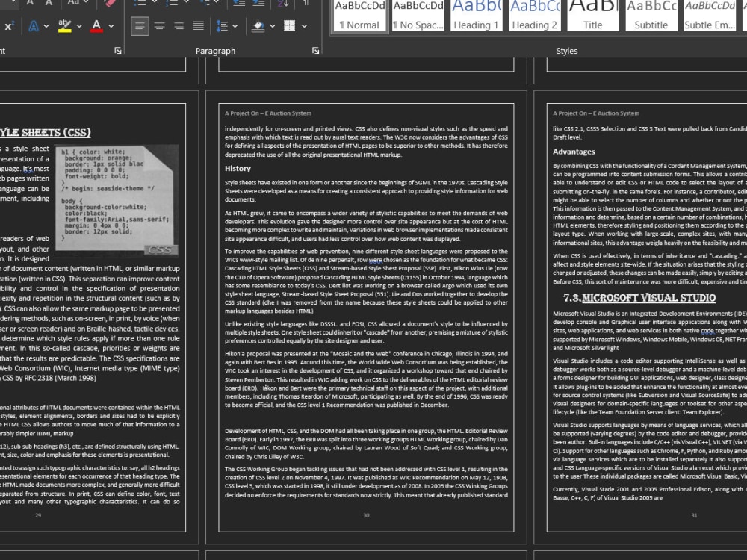Click the STYLE SHEETS (CSS) heading
This screenshot has height=560, width=747.
pyautogui.click(x=46, y=132)
